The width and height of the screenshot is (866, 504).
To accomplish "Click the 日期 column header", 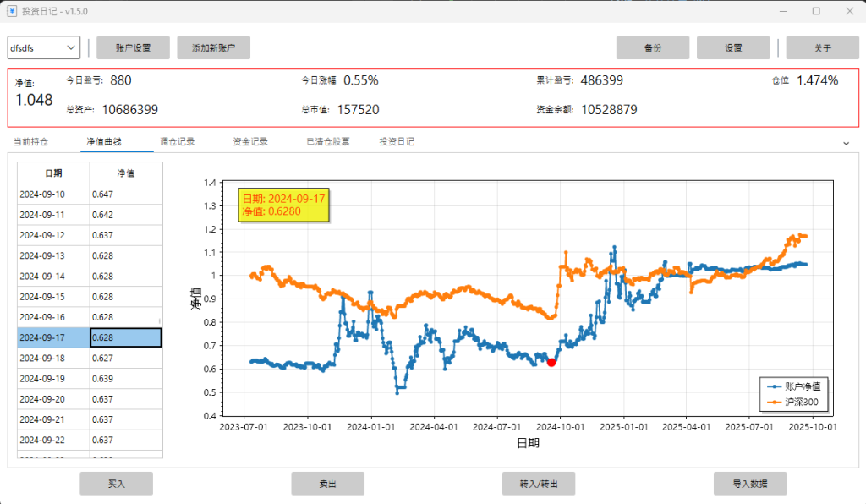I will [53, 173].
